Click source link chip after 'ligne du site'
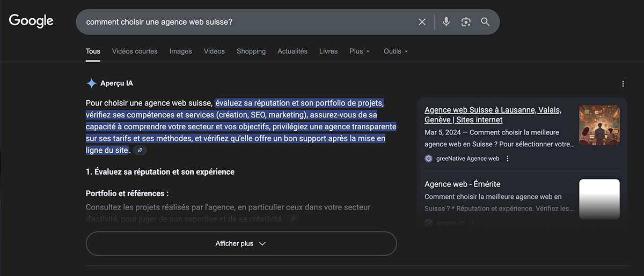This screenshot has height=276, width=644. pyautogui.click(x=140, y=151)
